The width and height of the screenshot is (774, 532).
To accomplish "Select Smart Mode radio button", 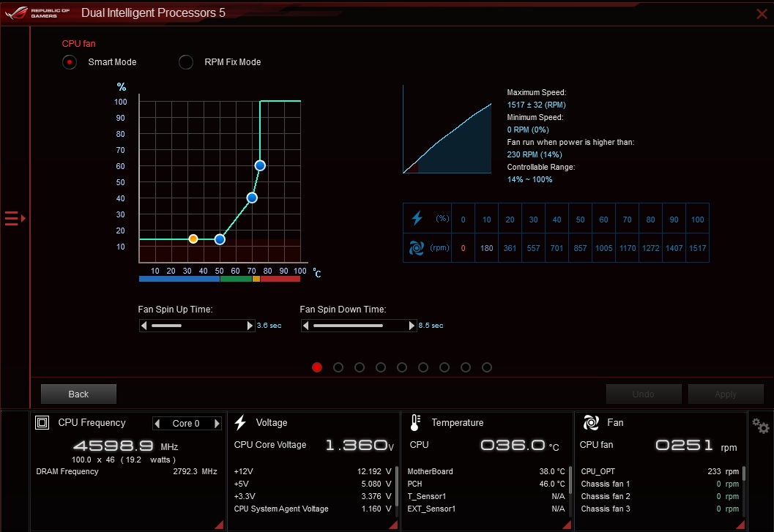I will tap(69, 62).
